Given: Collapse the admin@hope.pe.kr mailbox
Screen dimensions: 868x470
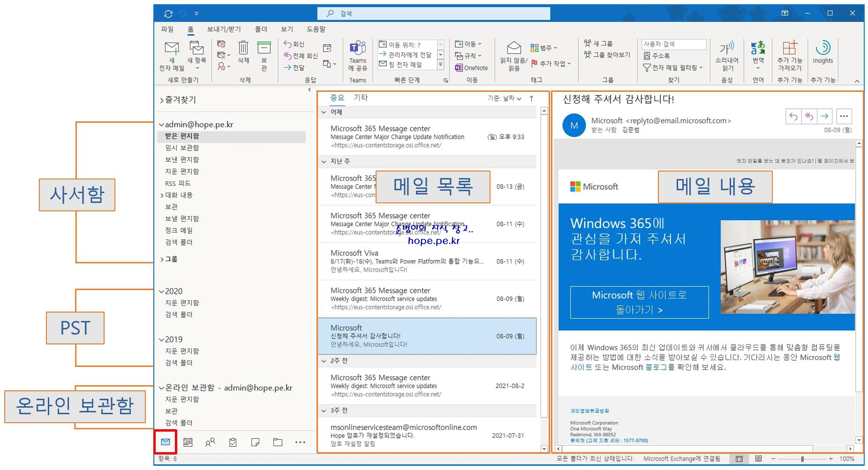Looking at the screenshot, I should [x=161, y=125].
